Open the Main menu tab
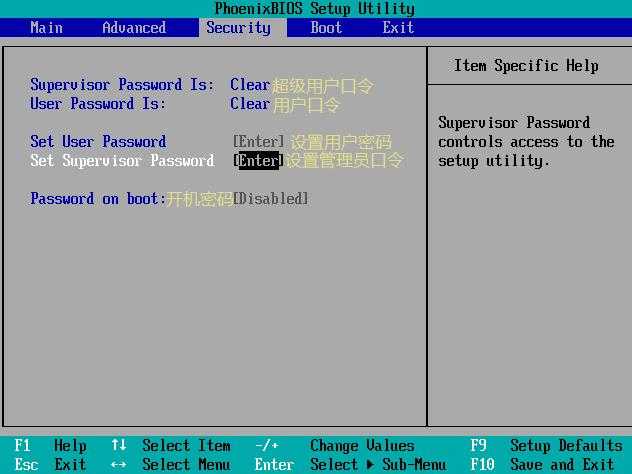This screenshot has width=632, height=474. coord(46,28)
